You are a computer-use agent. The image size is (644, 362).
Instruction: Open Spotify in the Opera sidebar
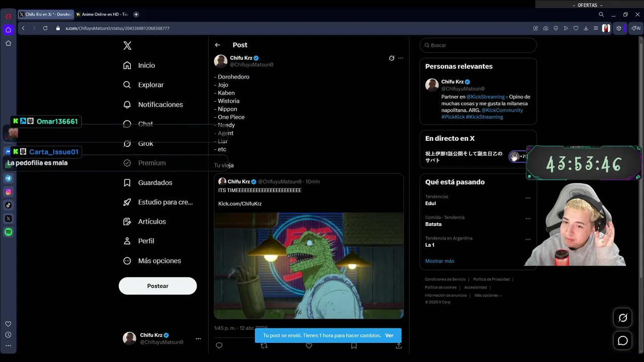pos(8,232)
